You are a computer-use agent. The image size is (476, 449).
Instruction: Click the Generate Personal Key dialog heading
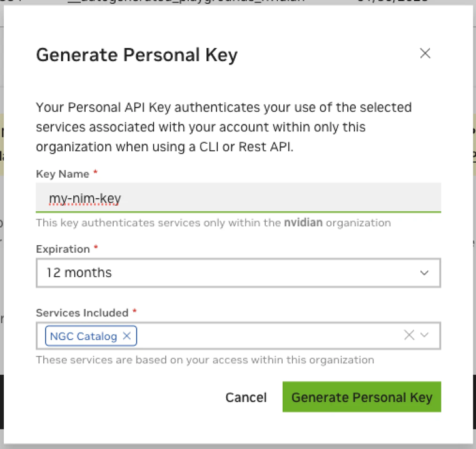click(x=136, y=55)
